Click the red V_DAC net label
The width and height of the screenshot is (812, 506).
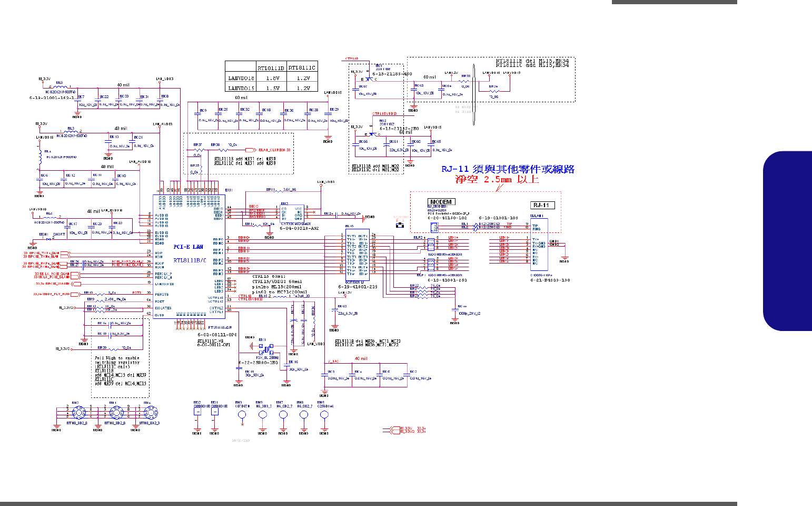(333, 361)
